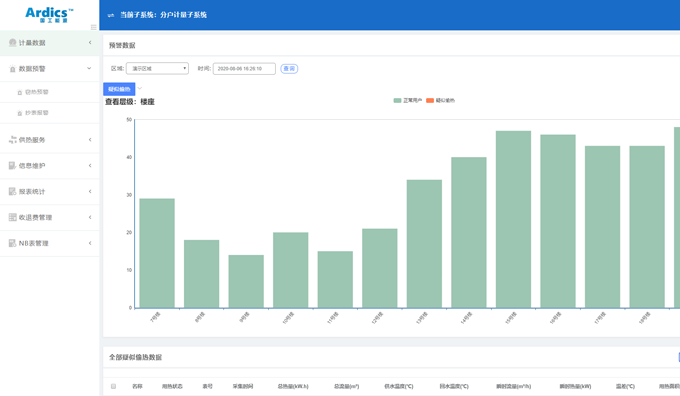680x396 pixels.
Task: Click the 计量数据 sidebar icon
Action: click(x=12, y=43)
